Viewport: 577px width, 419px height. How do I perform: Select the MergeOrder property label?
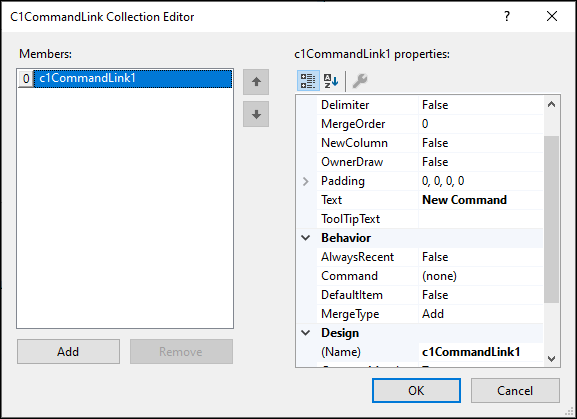[353, 124]
